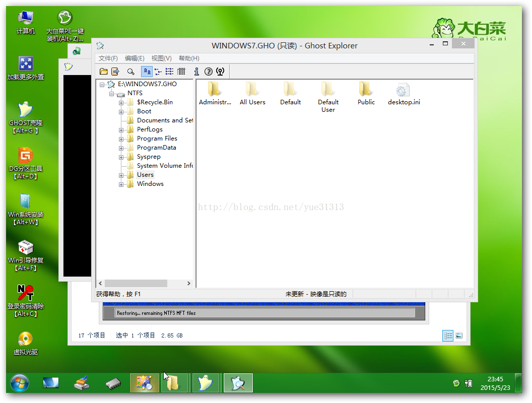Click the tree pane scroll left arrow
This screenshot has width=532, height=403.
coord(100,283)
